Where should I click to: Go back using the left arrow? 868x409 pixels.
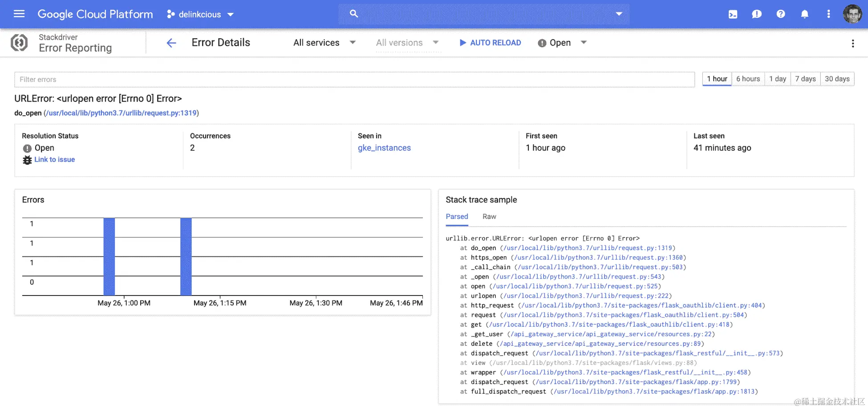click(171, 43)
